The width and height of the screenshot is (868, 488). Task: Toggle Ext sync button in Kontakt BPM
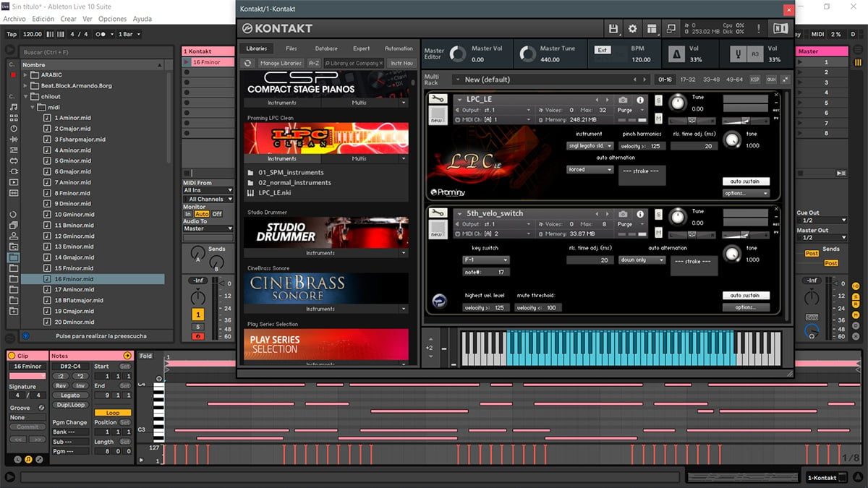(x=602, y=50)
